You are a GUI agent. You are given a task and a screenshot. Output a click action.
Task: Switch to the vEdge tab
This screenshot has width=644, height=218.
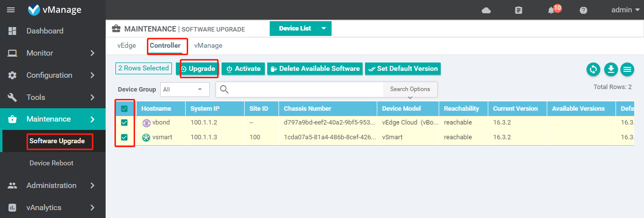coord(127,45)
